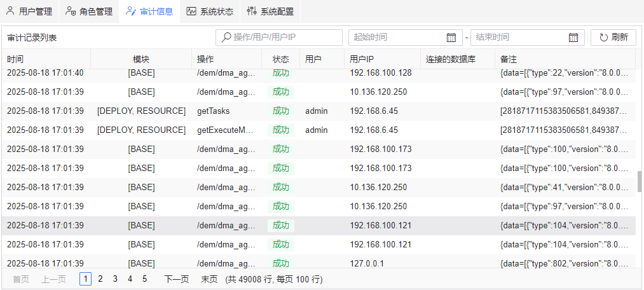Click time 2025-08-18 17:01:40 cell
644x290 pixels.
tap(45, 72)
